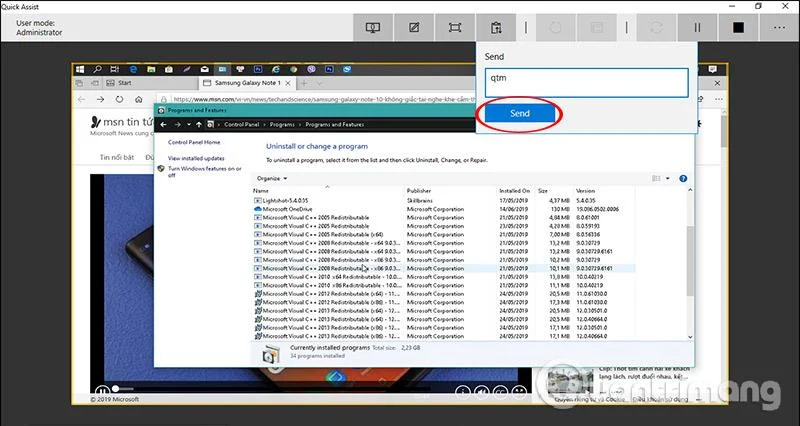Expand the view options dropdown arrow beside help
This screenshot has width=800, height=426.
[x=667, y=179]
